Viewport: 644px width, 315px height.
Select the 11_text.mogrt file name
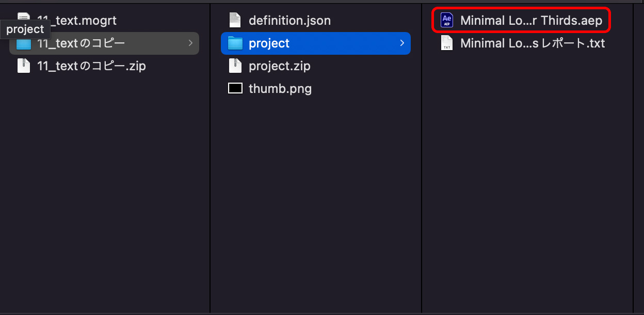click(x=77, y=21)
